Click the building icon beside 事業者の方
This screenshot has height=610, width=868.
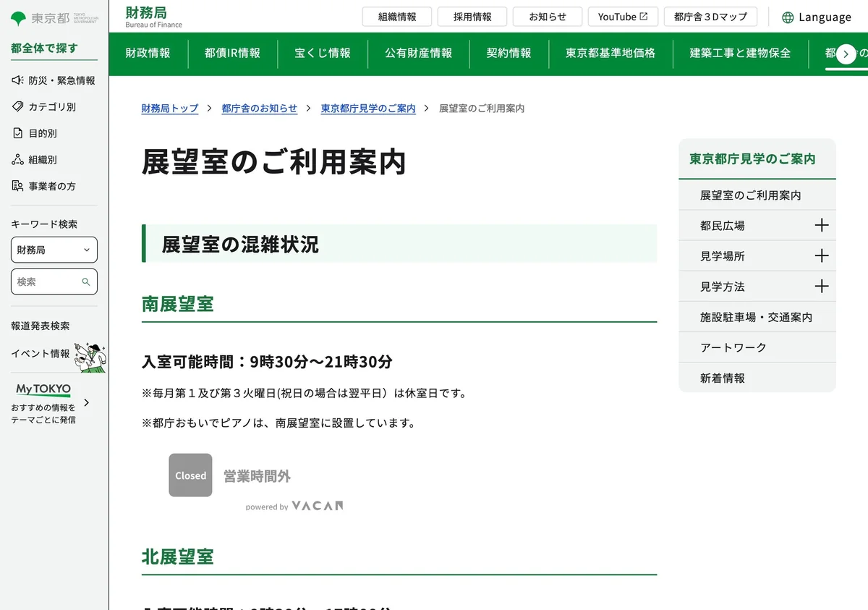click(x=18, y=186)
